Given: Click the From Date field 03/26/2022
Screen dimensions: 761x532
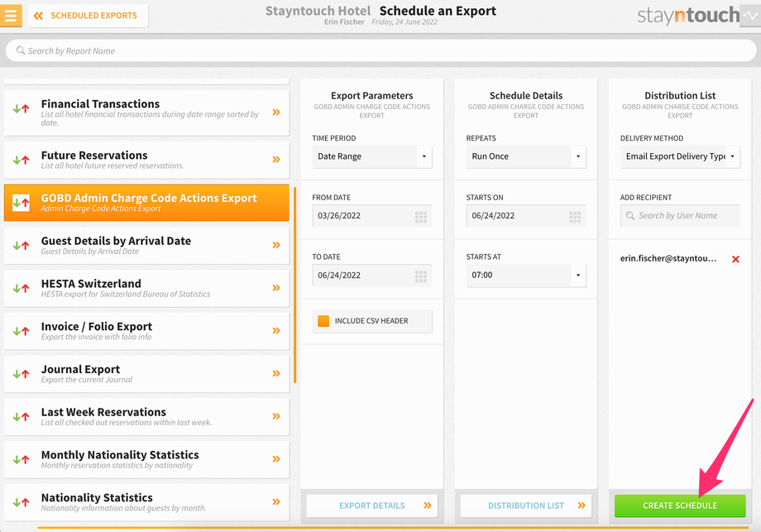Looking at the screenshot, I should pos(371,215).
